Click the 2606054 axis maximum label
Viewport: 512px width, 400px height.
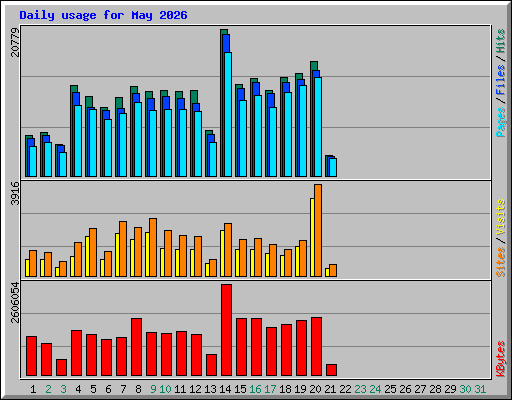coord(15,302)
